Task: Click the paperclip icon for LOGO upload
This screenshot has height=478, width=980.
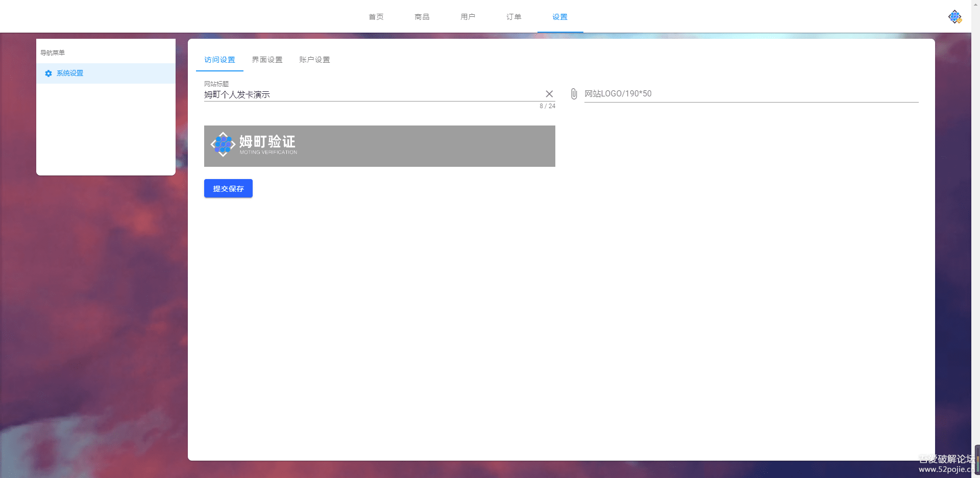Action: pos(573,94)
